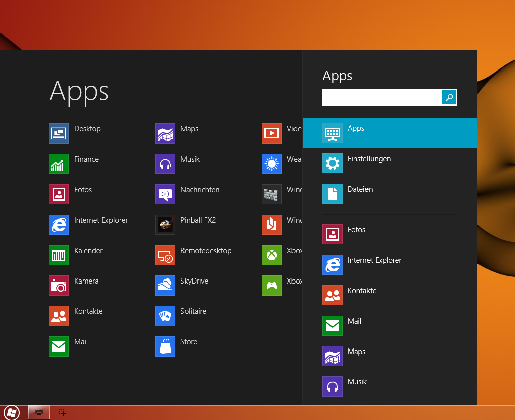
Task: Choose Kontakte in the search pane
Action: (390, 295)
